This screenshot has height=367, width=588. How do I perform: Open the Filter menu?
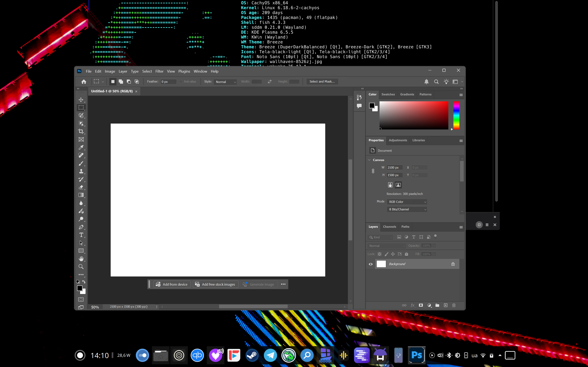(x=159, y=71)
